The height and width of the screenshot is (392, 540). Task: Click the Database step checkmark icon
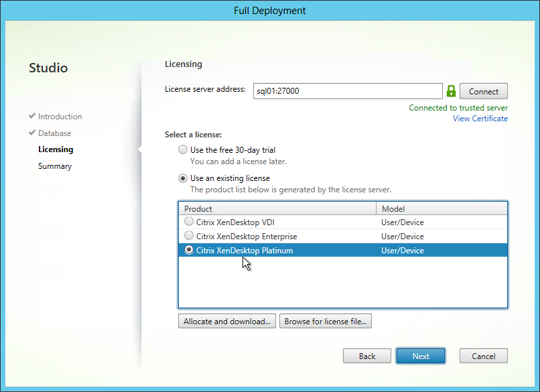(x=32, y=132)
